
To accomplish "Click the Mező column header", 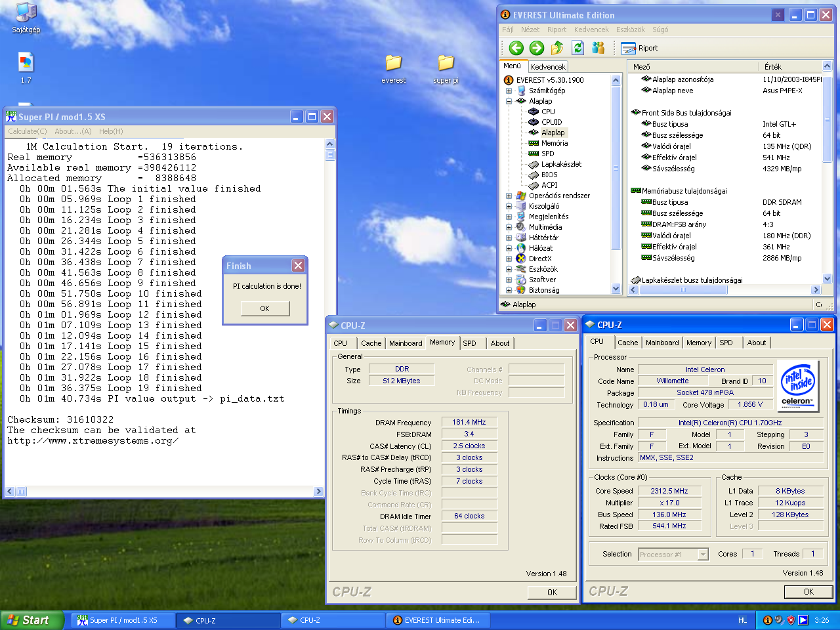I will 693,67.
